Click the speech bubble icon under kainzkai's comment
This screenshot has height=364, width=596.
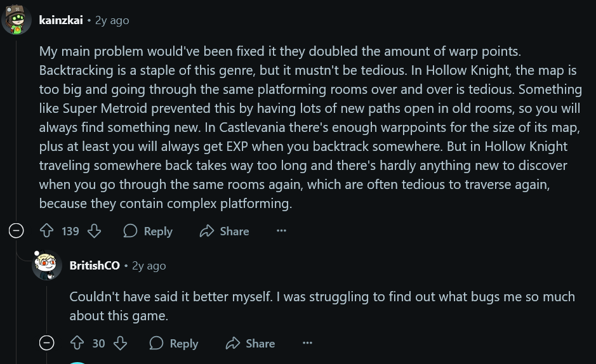(130, 231)
